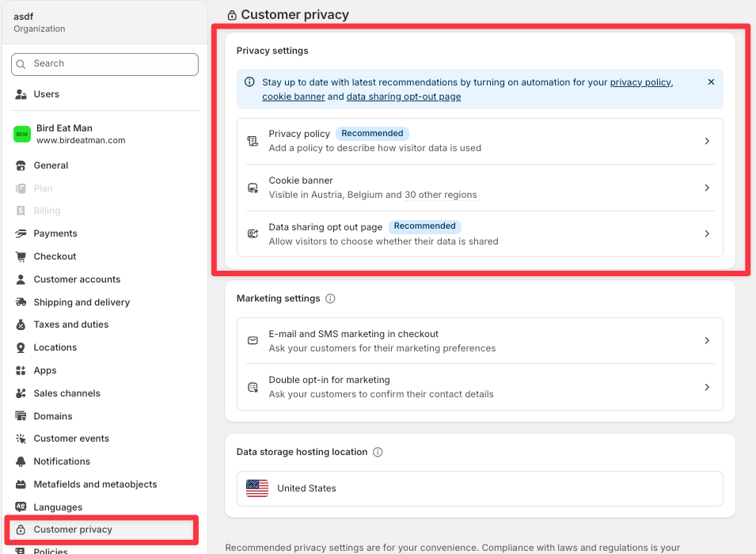The image size is (756, 554).
Task: Select Checkout in the sidebar
Action: (x=104, y=256)
